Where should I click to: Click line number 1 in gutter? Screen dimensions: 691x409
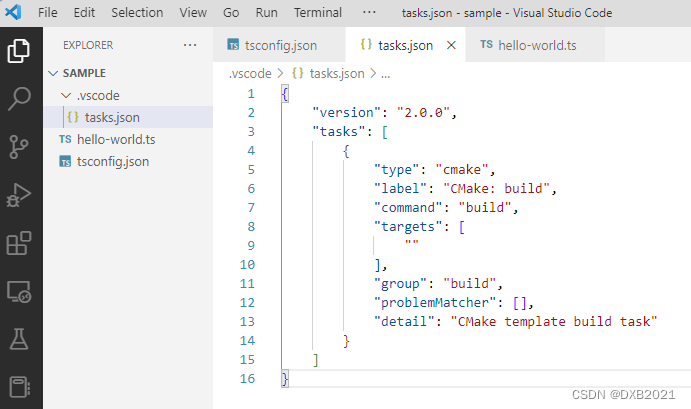tap(251, 93)
